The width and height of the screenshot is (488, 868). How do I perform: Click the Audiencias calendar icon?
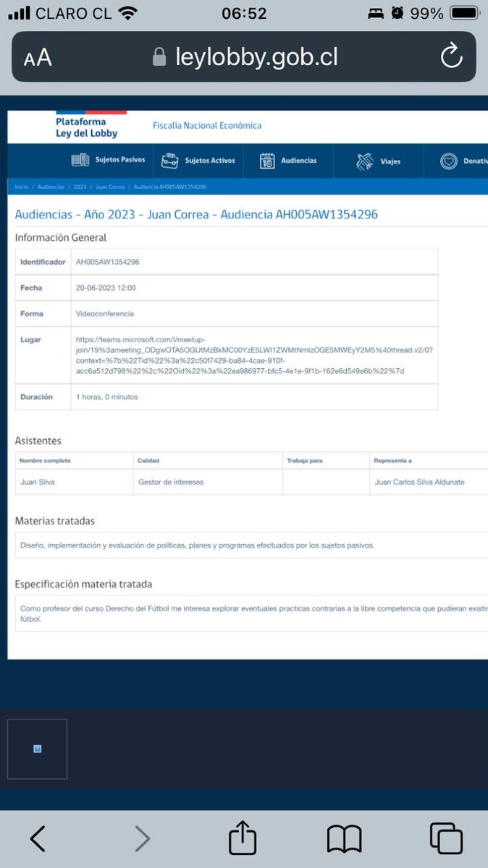(x=267, y=161)
